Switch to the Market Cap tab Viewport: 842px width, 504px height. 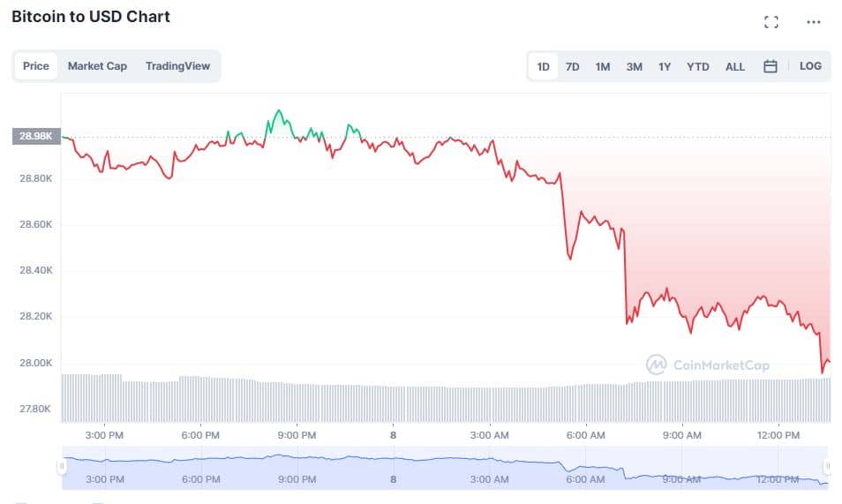[x=97, y=66]
